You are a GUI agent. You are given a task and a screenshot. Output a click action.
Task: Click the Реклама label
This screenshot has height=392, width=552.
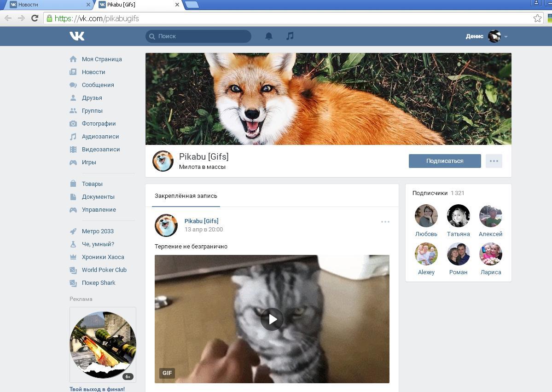(x=81, y=299)
